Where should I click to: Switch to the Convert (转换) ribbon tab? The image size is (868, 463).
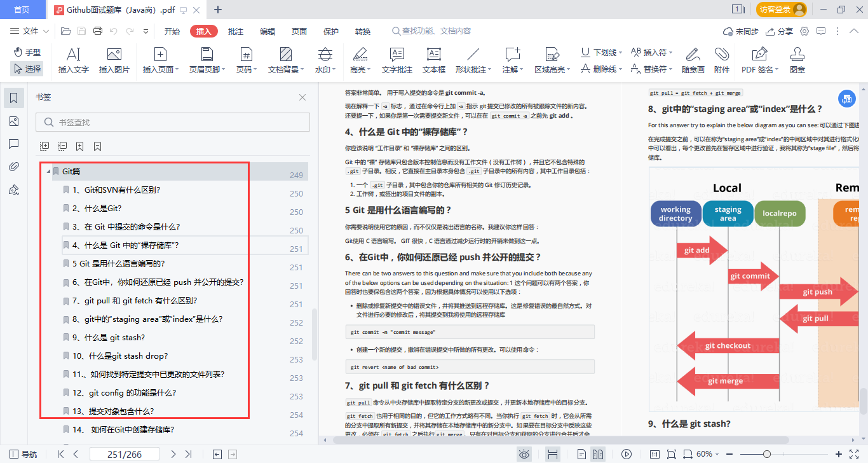[363, 31]
